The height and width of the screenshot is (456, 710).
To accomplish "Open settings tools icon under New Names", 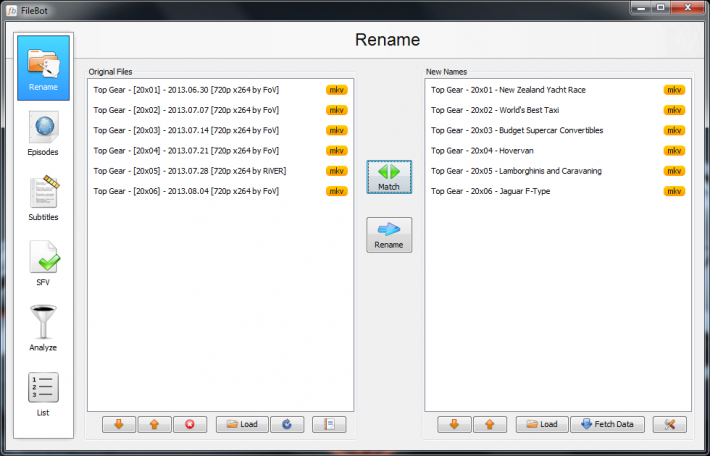I will tap(670, 424).
